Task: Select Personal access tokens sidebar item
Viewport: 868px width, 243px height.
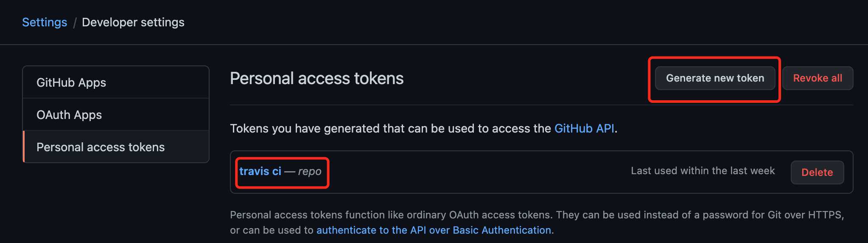Action: click(101, 147)
